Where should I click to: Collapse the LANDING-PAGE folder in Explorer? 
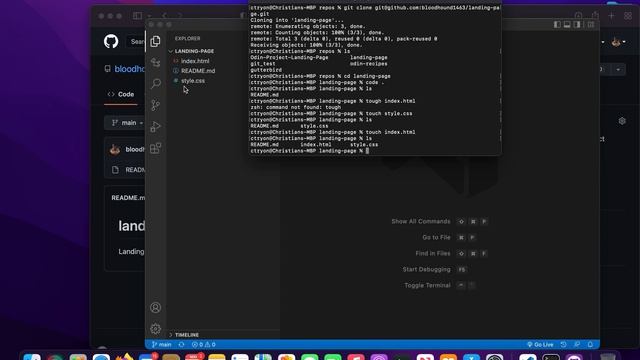(x=192, y=51)
